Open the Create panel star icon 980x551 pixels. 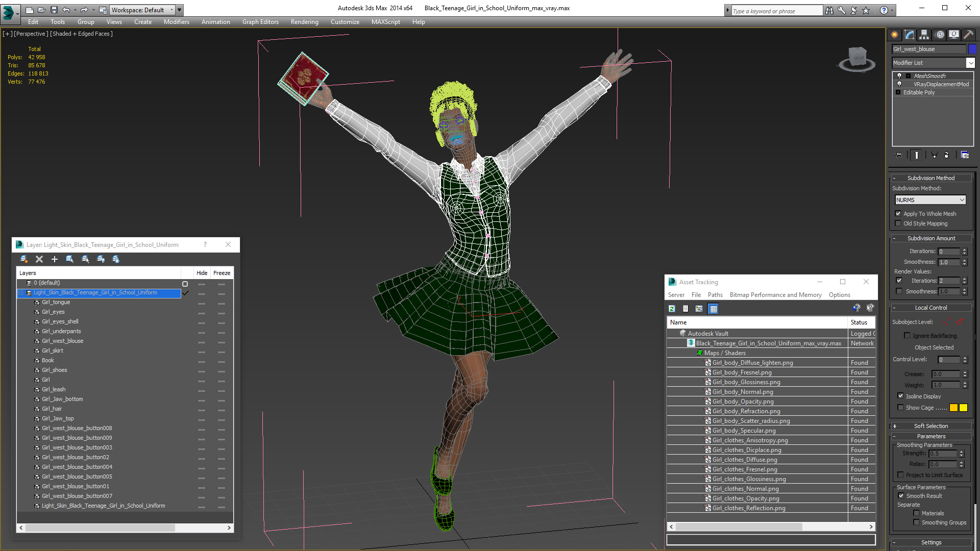click(x=894, y=35)
